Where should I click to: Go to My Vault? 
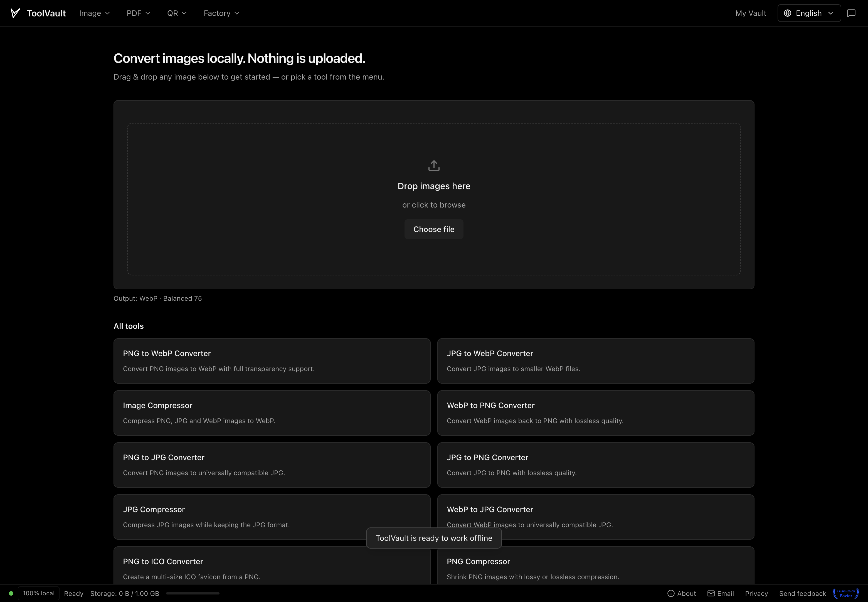(x=751, y=13)
